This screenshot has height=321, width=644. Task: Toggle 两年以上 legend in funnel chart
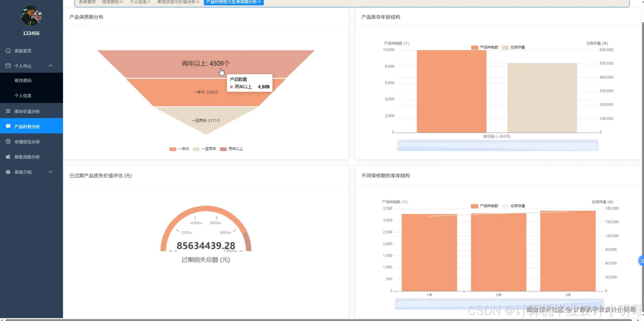coord(223,149)
